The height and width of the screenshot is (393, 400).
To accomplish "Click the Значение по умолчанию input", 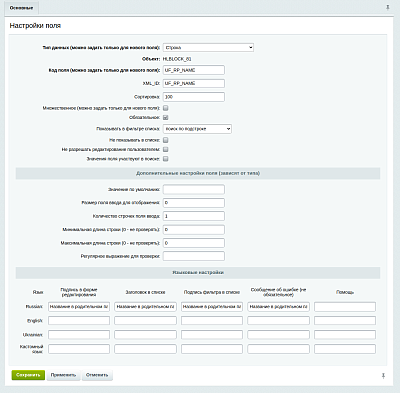I will click(194, 189).
